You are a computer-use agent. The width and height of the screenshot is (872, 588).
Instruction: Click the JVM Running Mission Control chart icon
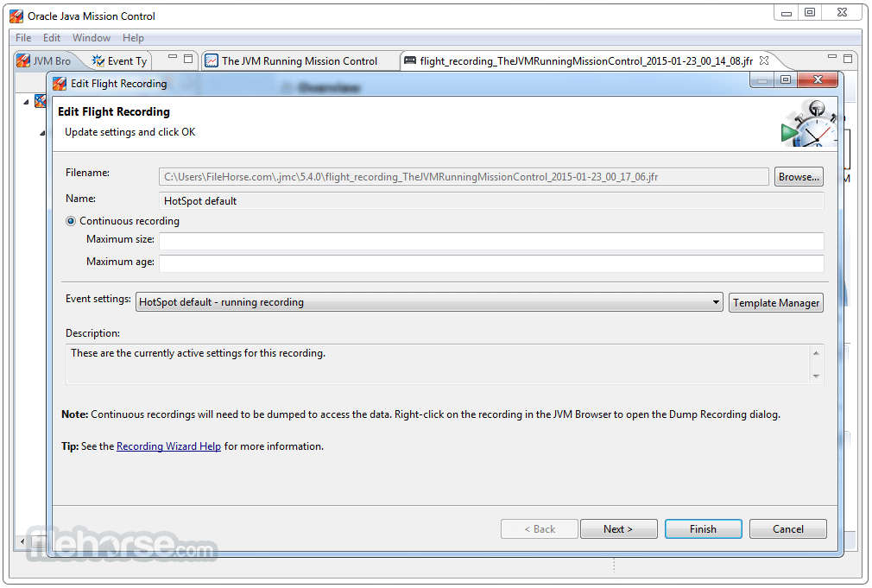click(212, 61)
